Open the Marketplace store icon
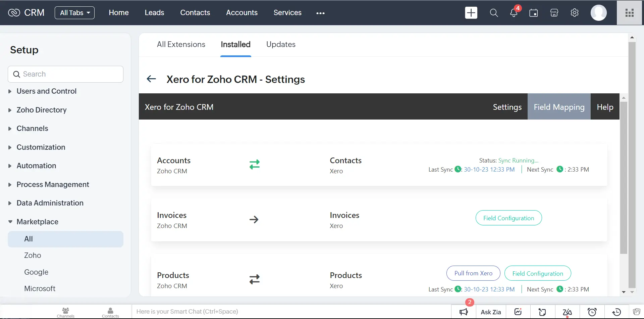Image resolution: width=644 pixels, height=319 pixels. coord(554,13)
